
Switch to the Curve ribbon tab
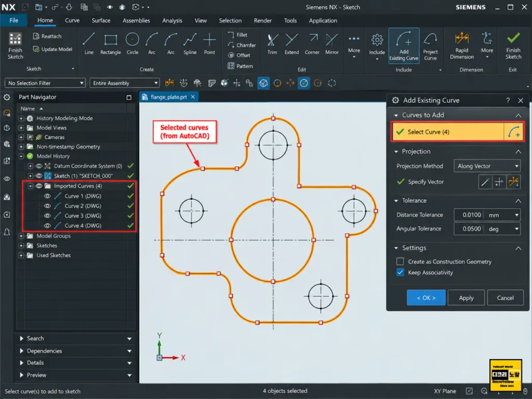point(72,20)
